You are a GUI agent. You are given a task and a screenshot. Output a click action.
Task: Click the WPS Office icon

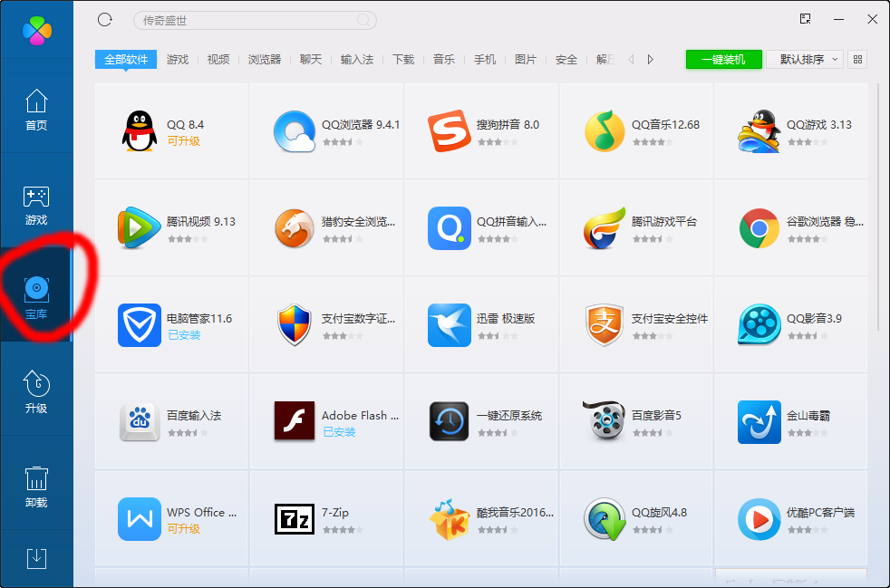pos(139,519)
